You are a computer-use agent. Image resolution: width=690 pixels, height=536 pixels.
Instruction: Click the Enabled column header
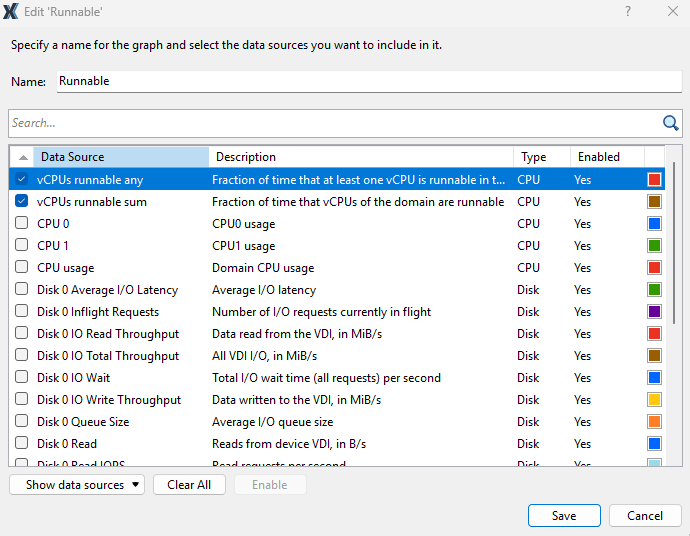pos(605,157)
